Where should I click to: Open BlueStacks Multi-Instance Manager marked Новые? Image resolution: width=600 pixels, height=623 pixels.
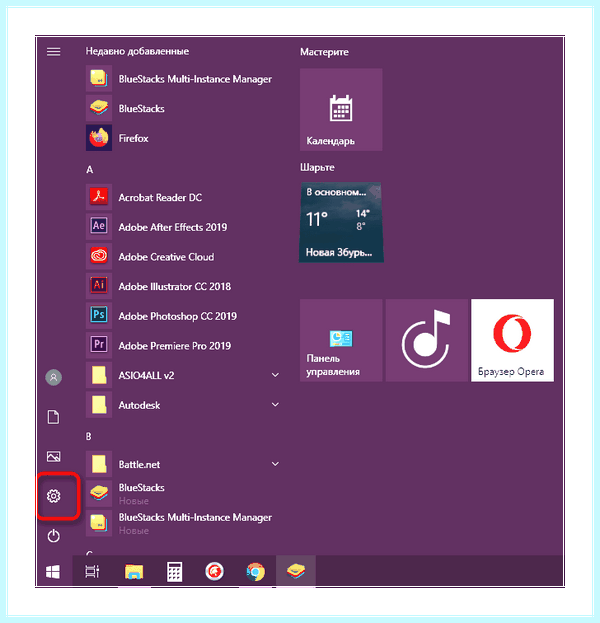click(x=183, y=523)
